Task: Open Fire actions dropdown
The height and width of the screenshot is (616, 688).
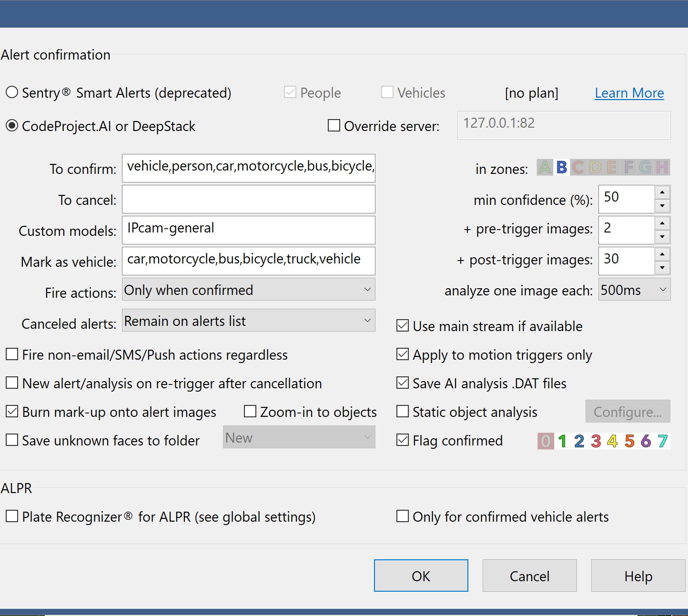Action: click(x=249, y=290)
